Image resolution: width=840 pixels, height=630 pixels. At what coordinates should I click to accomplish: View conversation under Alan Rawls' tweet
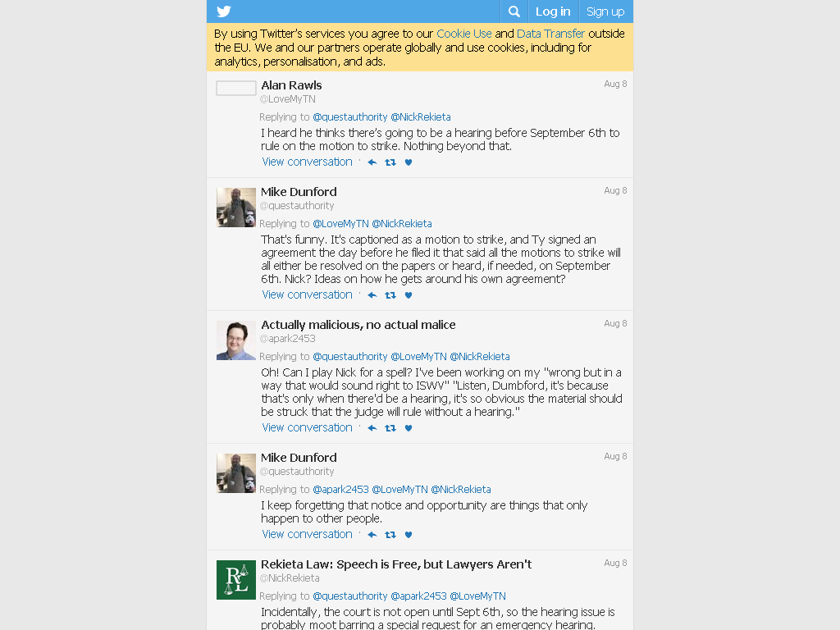click(307, 162)
